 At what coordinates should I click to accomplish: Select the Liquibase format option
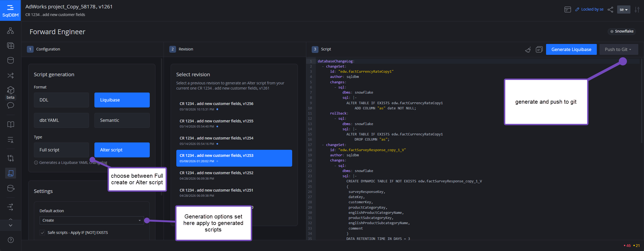pos(122,100)
